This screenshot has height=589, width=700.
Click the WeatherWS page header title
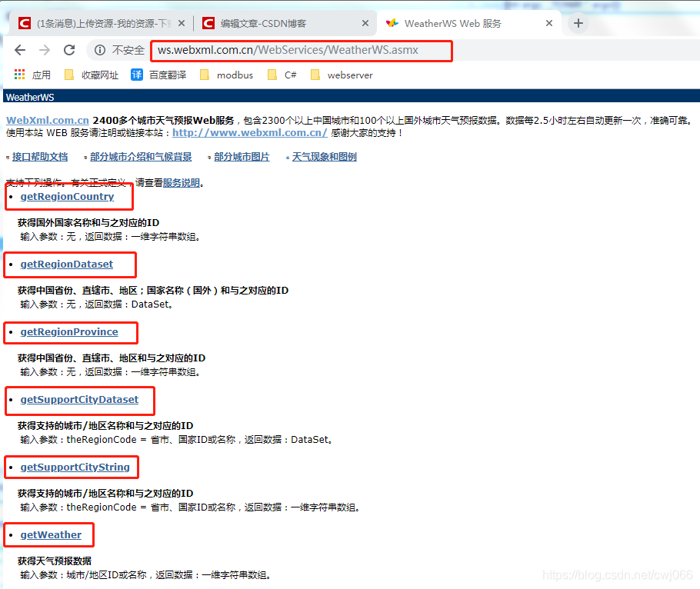click(30, 97)
